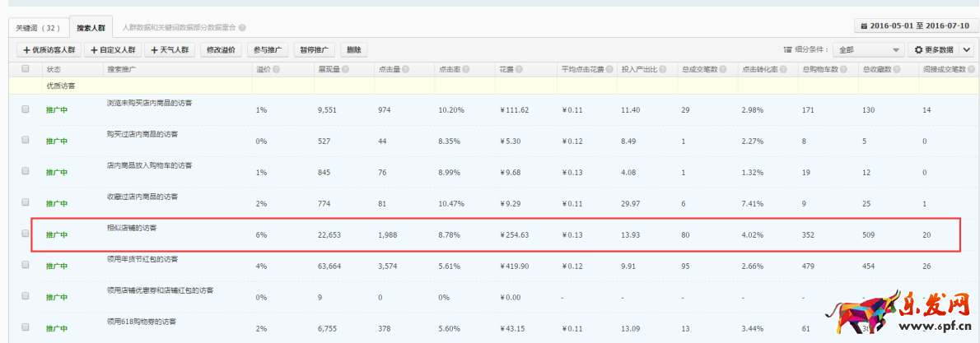
Task: Click help icon next to 溢价 column header
Action: [278, 69]
